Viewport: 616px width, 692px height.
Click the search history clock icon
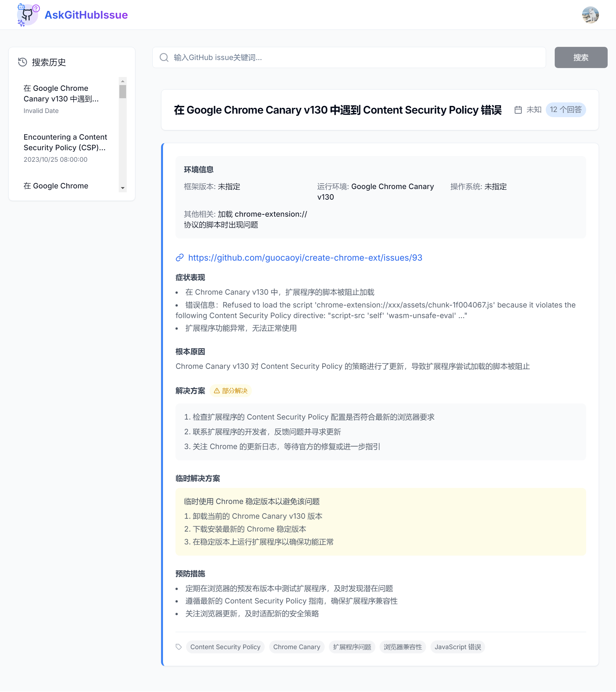[x=22, y=62]
